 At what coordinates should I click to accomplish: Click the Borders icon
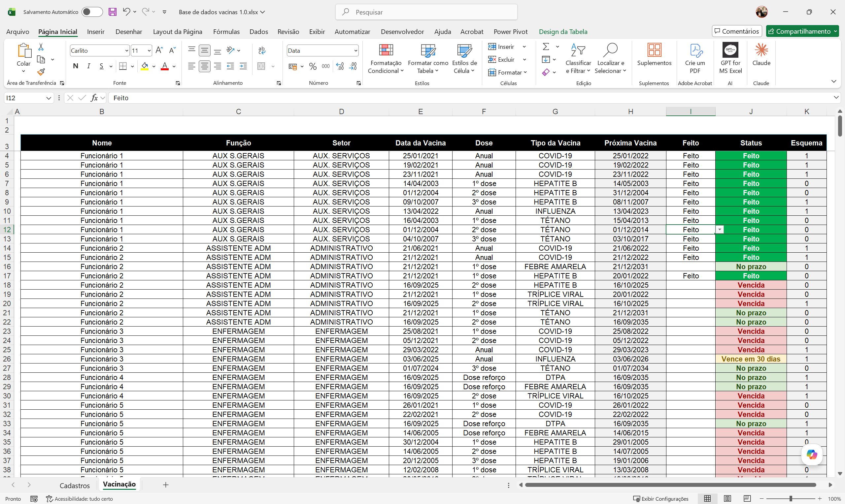point(123,66)
